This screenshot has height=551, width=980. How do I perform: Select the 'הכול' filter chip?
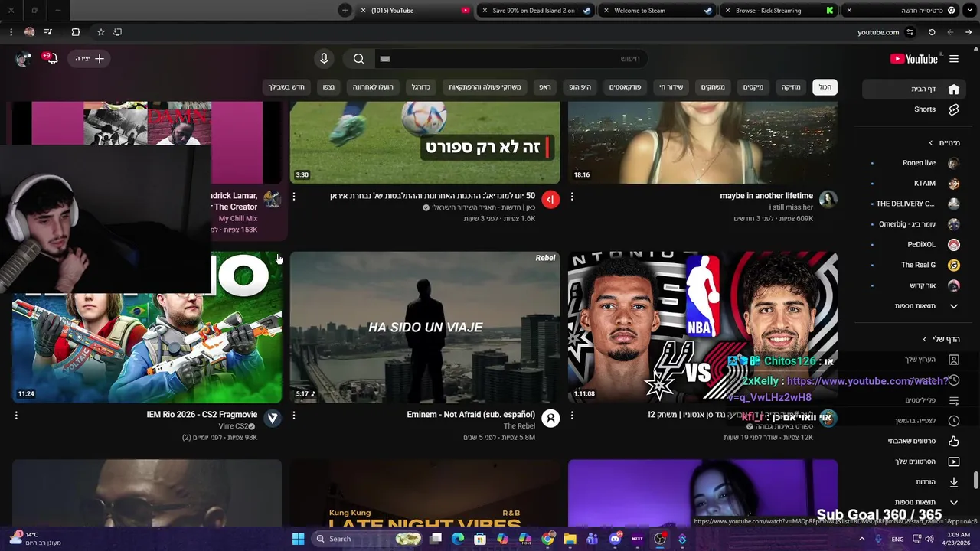(x=825, y=87)
